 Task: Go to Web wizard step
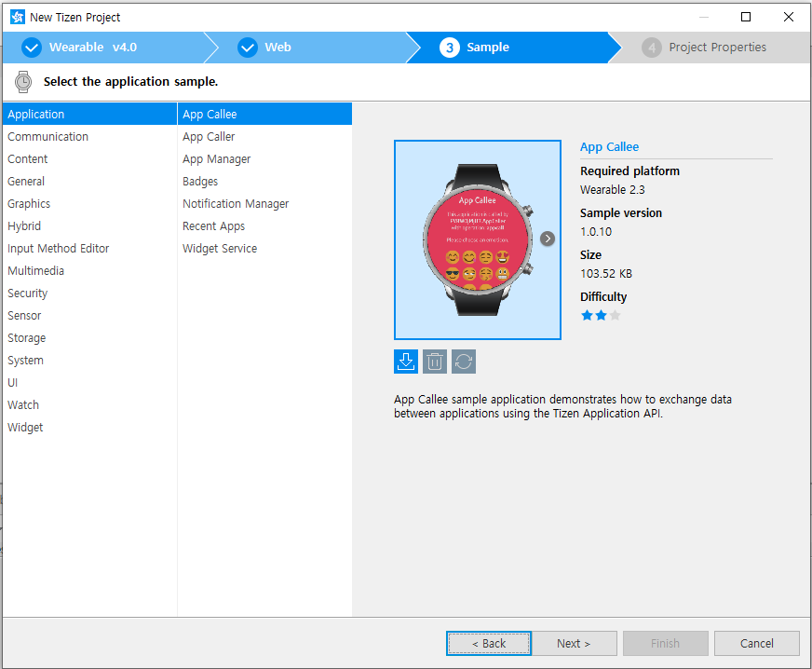pos(311,48)
